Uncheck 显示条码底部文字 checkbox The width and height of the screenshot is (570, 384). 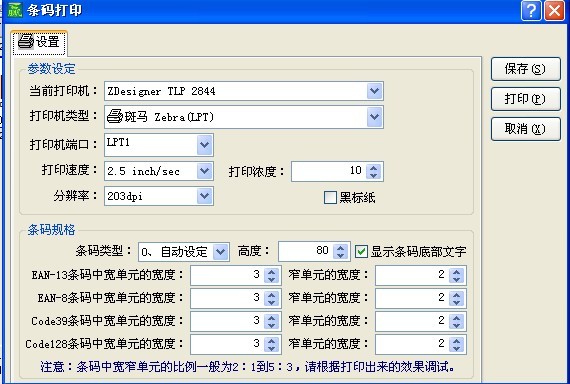click(361, 251)
